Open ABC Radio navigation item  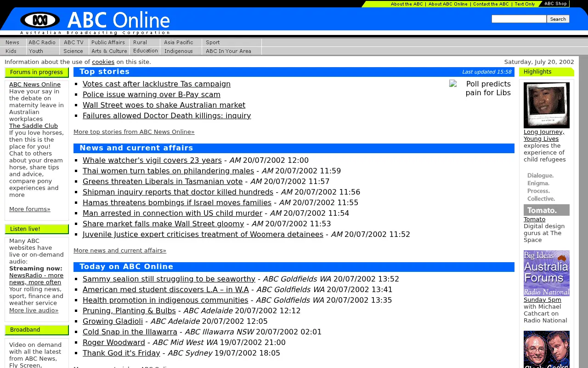coord(42,42)
